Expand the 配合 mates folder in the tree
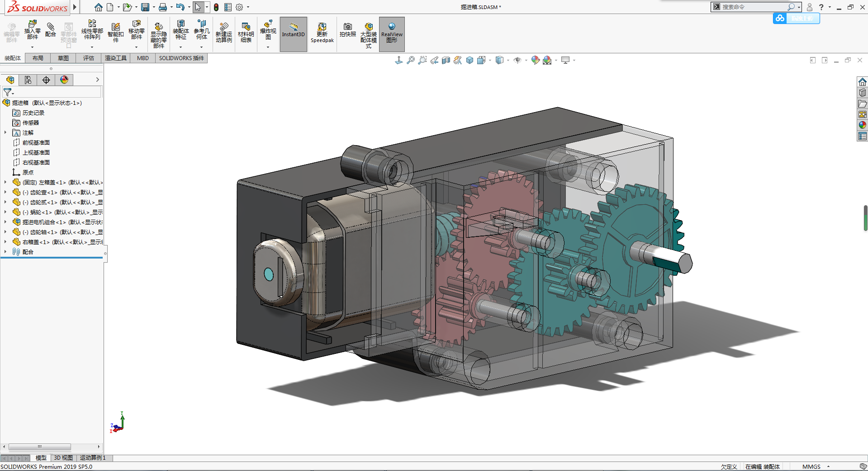Viewport: 868px width, 471px height. [x=5, y=252]
